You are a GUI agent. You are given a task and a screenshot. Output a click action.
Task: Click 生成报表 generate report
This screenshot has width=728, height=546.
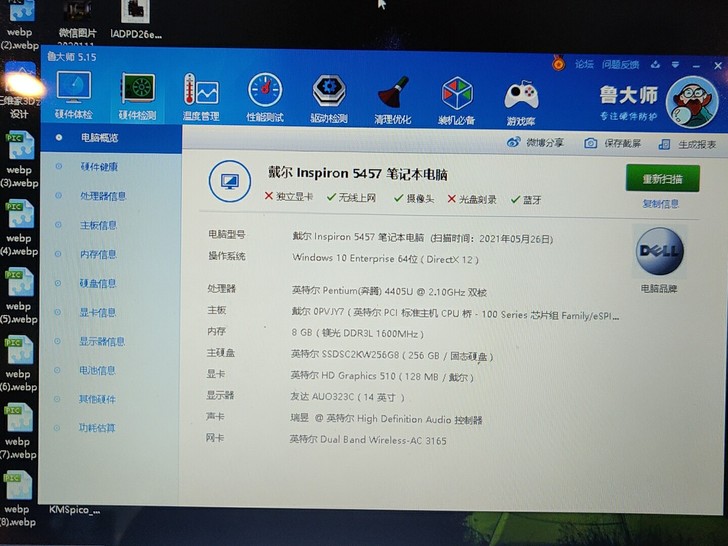point(687,144)
